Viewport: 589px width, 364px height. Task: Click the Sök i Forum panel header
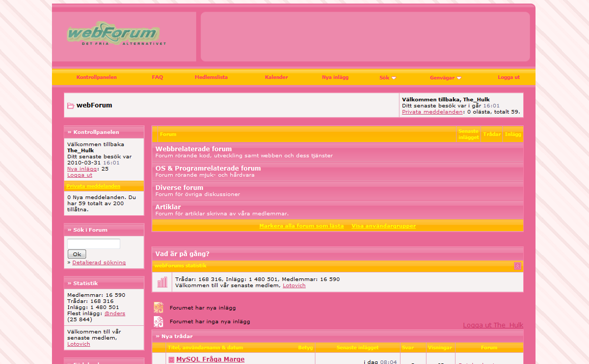104,230
